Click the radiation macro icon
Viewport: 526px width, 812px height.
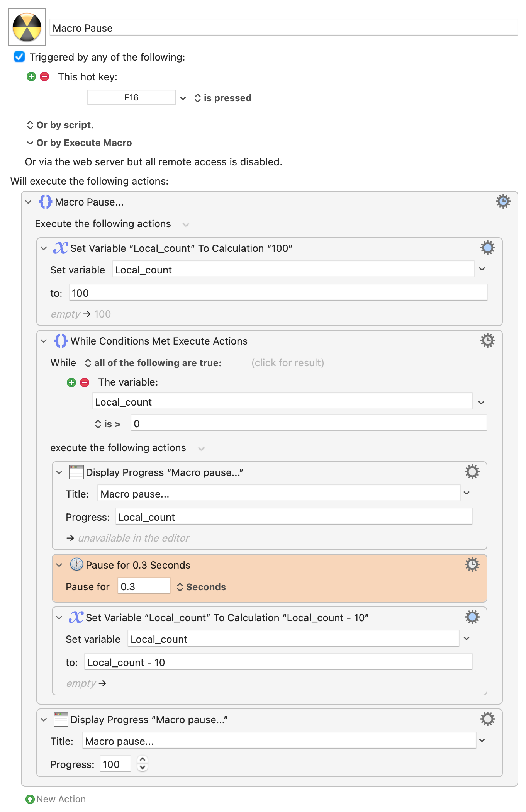(27, 27)
